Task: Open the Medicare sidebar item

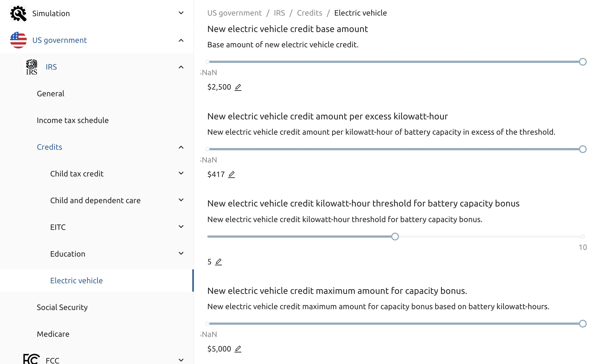Action: (x=53, y=334)
